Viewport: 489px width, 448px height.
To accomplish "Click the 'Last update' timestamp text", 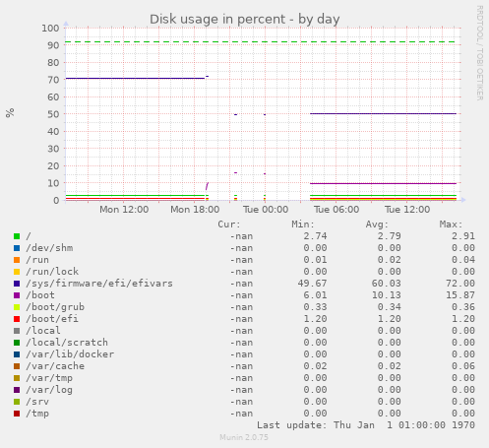I will click(x=366, y=425).
